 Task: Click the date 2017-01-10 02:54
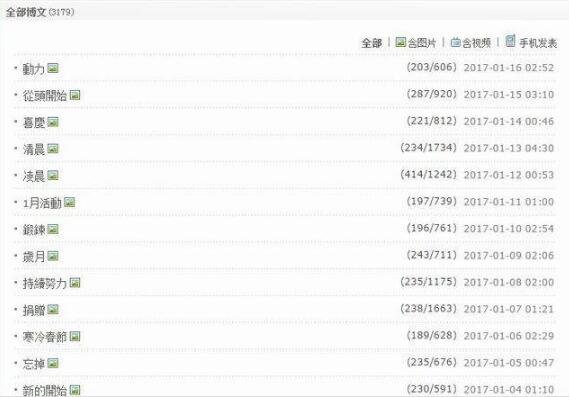point(509,229)
